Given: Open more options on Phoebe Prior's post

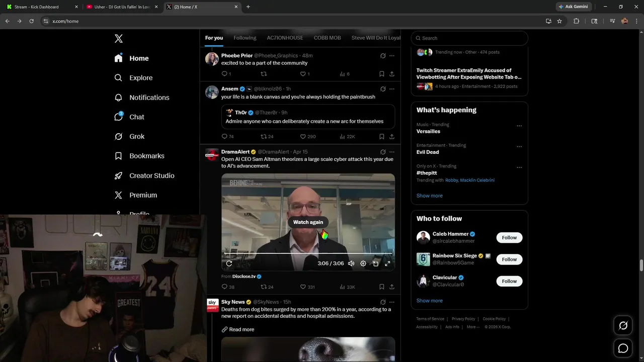Looking at the screenshot, I should point(392,56).
